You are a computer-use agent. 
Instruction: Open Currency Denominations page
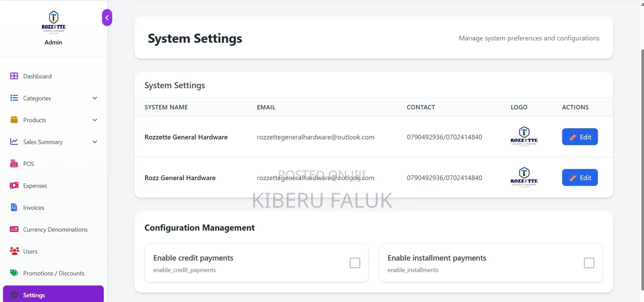coord(54,229)
